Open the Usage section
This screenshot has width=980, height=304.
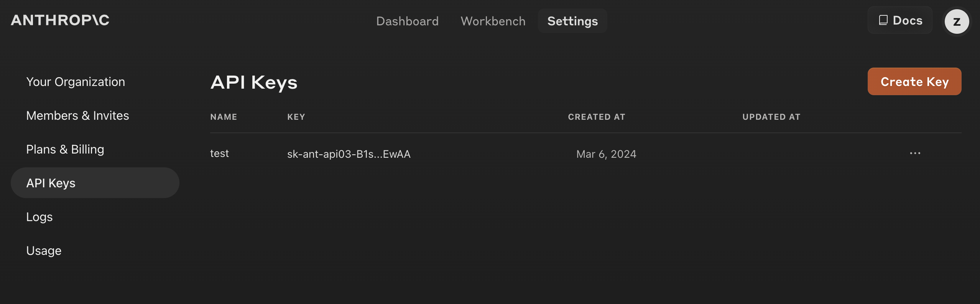coord(44,251)
